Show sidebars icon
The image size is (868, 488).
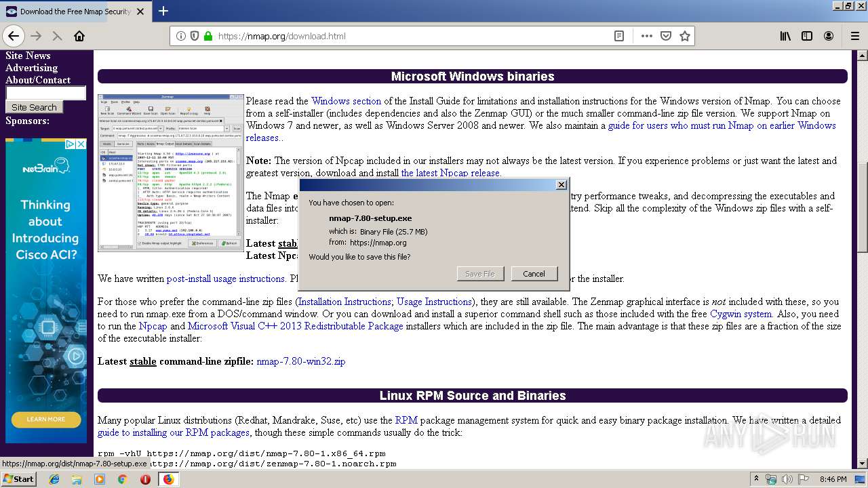807,36
